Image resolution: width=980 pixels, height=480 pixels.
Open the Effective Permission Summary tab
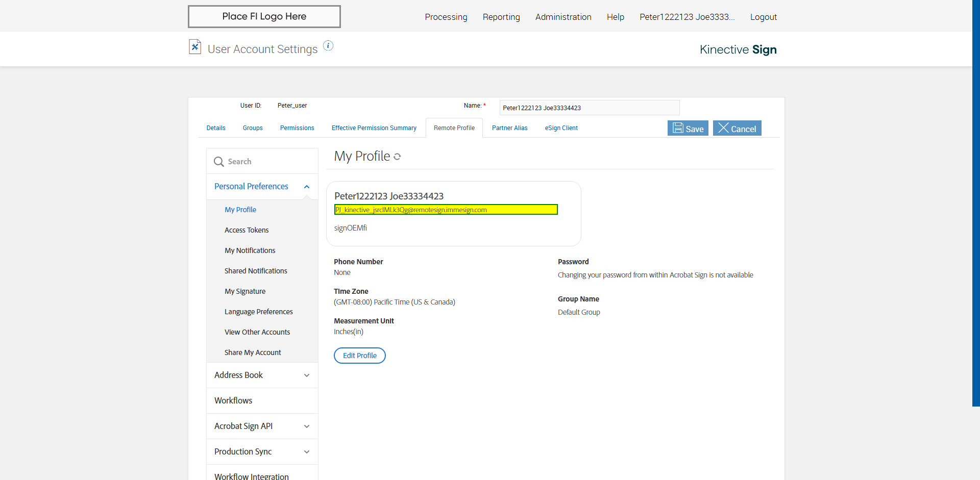(x=374, y=128)
